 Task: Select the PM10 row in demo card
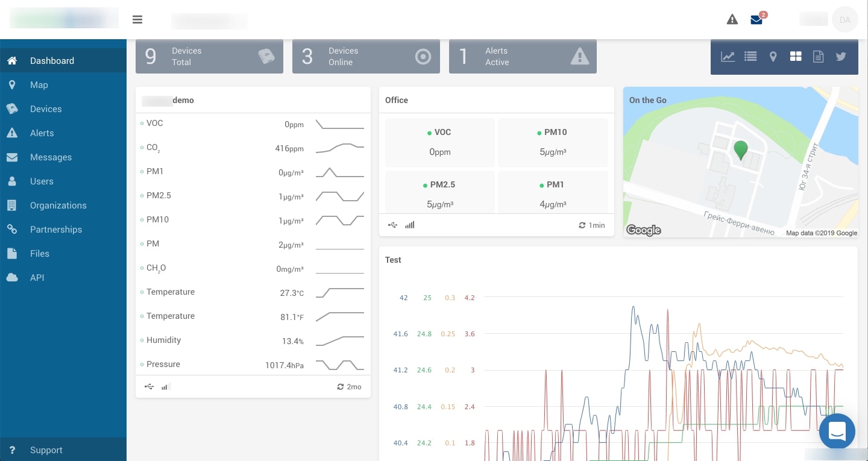click(253, 220)
